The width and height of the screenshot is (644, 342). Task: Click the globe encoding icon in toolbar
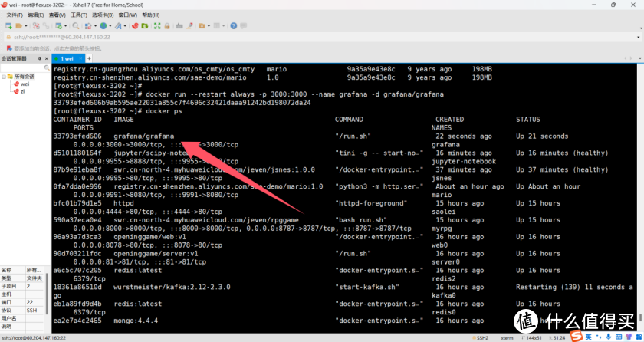coord(103,25)
